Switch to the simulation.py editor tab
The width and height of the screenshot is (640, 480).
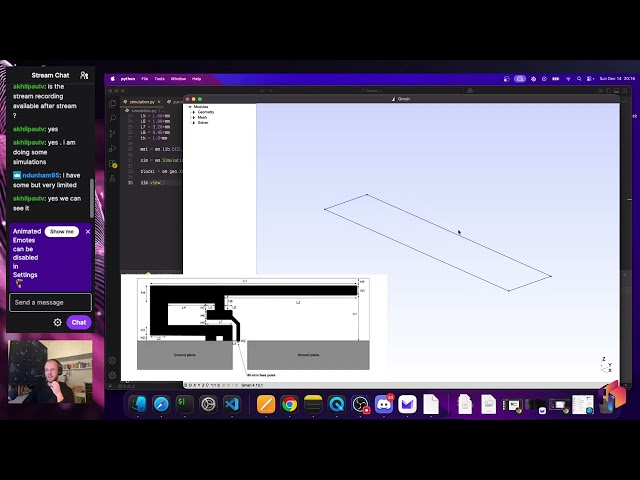click(x=142, y=102)
